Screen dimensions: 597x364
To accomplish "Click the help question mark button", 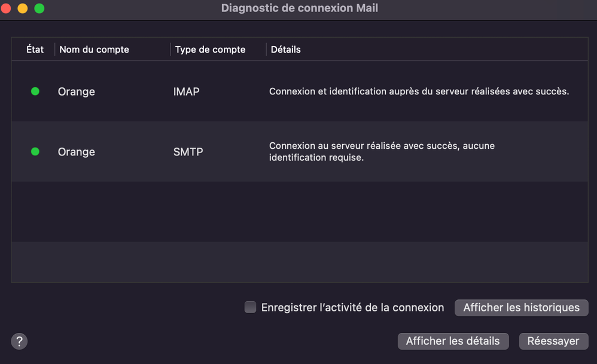I will pyautogui.click(x=19, y=341).
